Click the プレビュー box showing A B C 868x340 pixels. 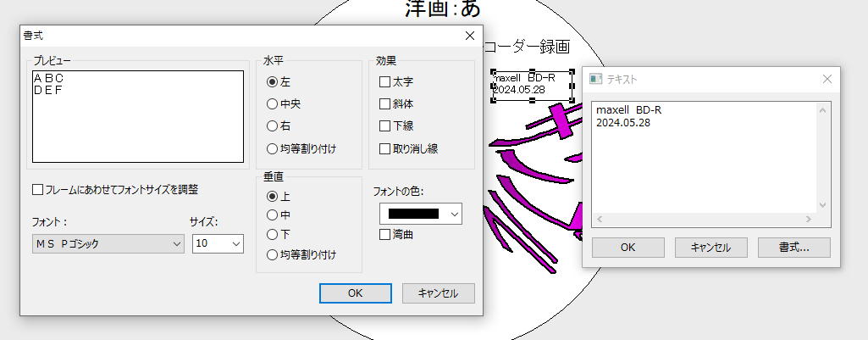click(x=138, y=116)
